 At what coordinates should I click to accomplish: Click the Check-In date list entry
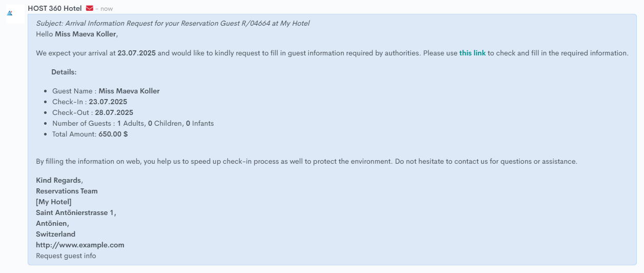click(90, 102)
